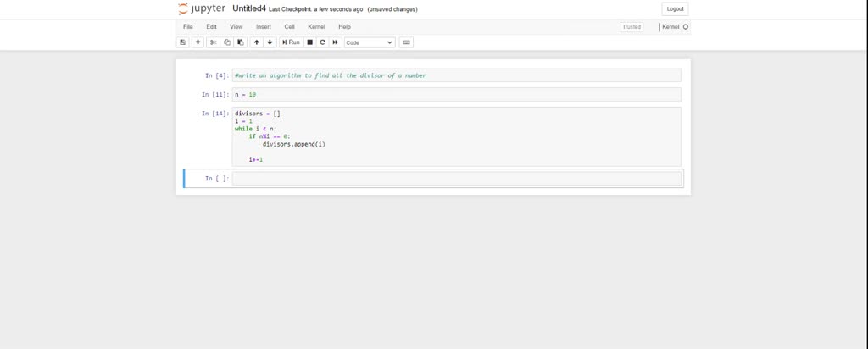
Task: Click the In [11] prompt label
Action: click(214, 95)
